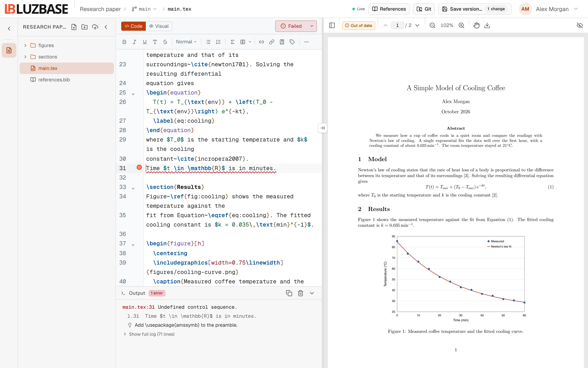Screen dimensions: 588x368
Task: Copy the output log
Action: pos(289,293)
